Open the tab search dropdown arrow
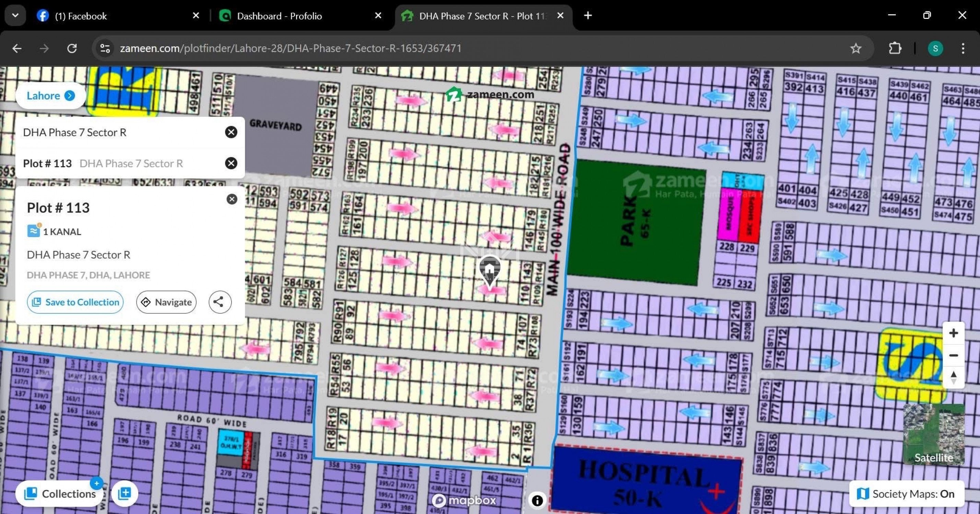This screenshot has height=514, width=980. tap(15, 15)
